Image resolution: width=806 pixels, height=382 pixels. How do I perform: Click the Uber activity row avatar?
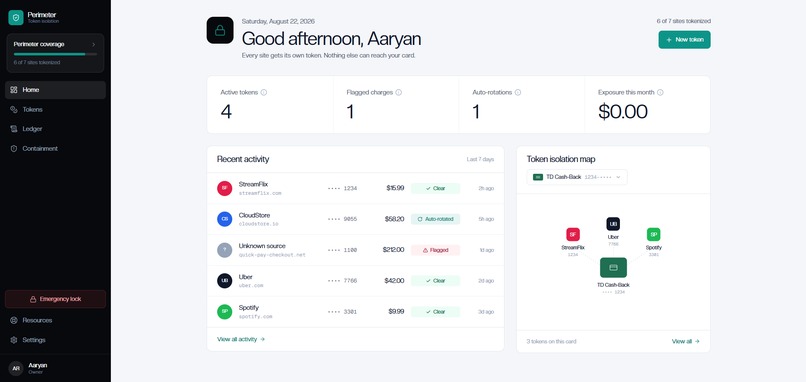(x=225, y=281)
